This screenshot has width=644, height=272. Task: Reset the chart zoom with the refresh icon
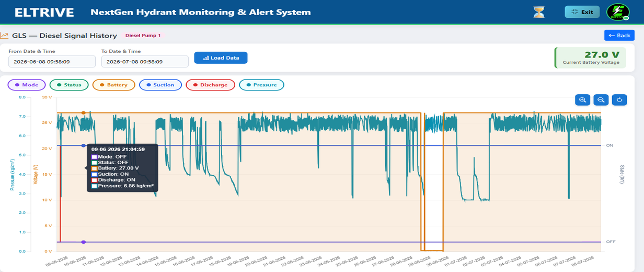pyautogui.click(x=619, y=99)
